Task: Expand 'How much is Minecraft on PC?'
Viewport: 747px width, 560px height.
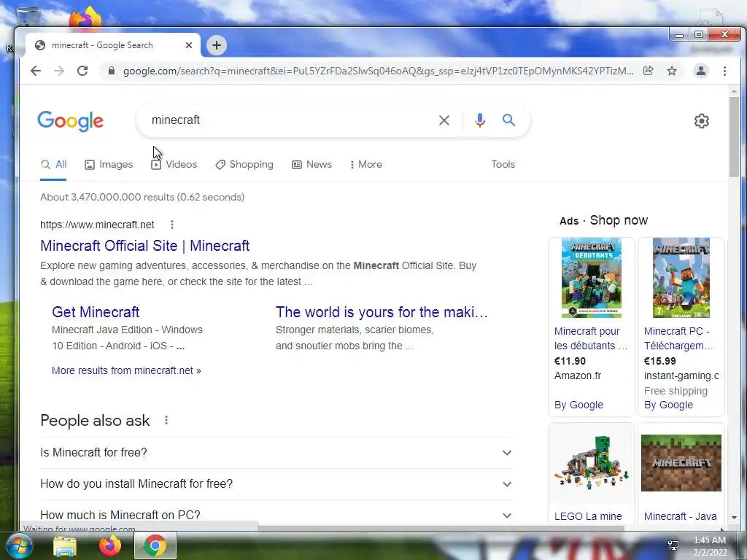Action: (x=277, y=514)
